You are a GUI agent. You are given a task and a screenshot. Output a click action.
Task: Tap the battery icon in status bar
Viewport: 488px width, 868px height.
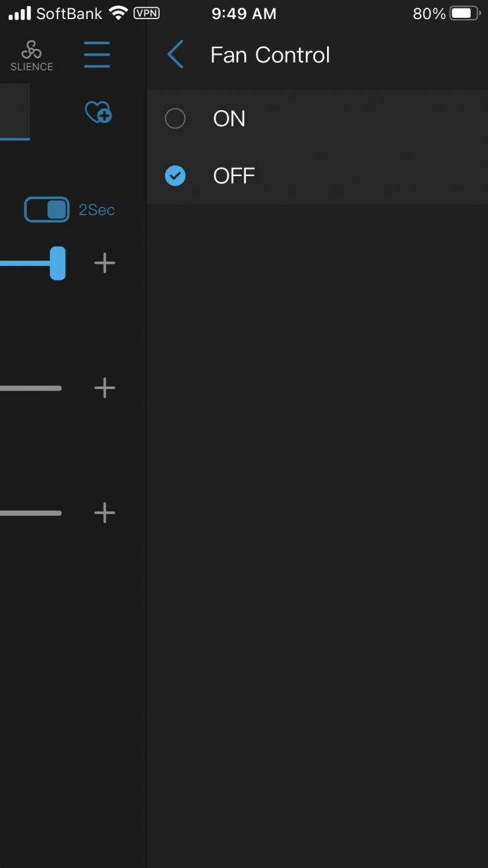click(464, 13)
